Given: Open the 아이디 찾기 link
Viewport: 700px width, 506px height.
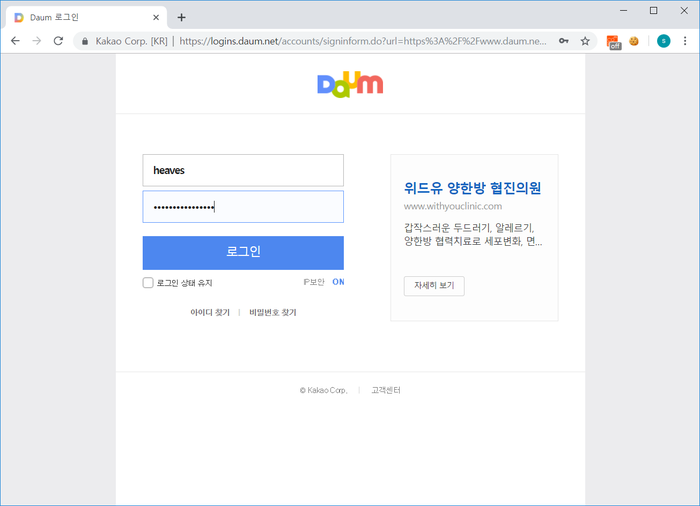Looking at the screenshot, I should 210,312.
